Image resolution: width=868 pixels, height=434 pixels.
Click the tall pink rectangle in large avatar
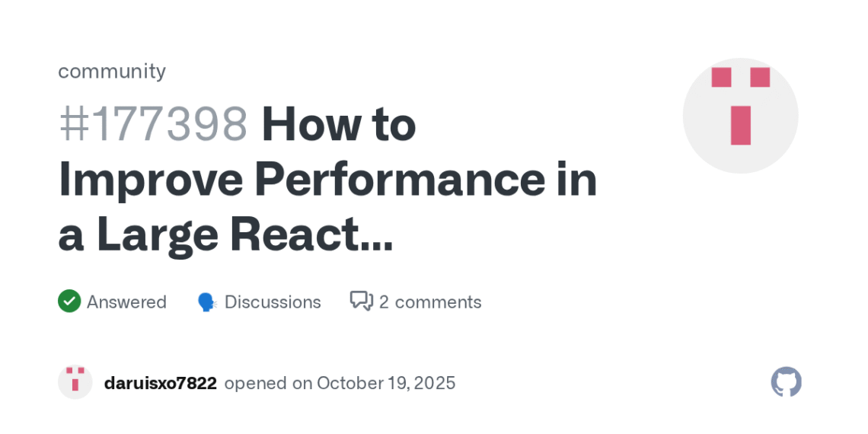(x=740, y=126)
